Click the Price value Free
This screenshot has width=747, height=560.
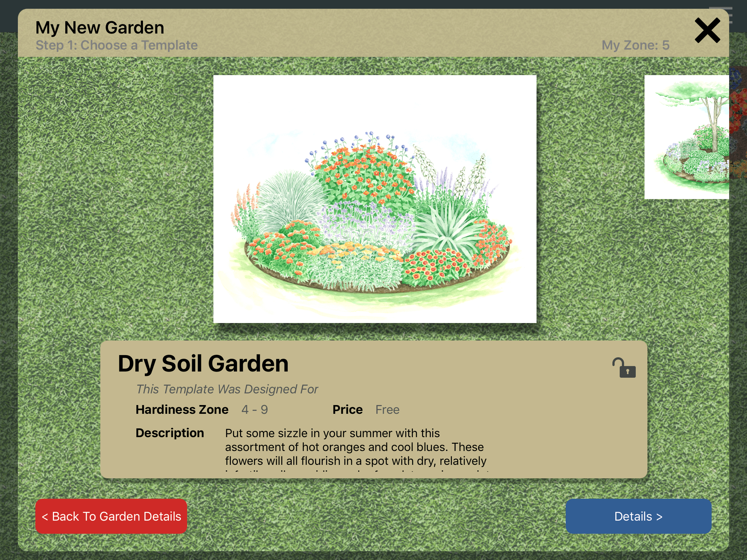[x=387, y=409]
